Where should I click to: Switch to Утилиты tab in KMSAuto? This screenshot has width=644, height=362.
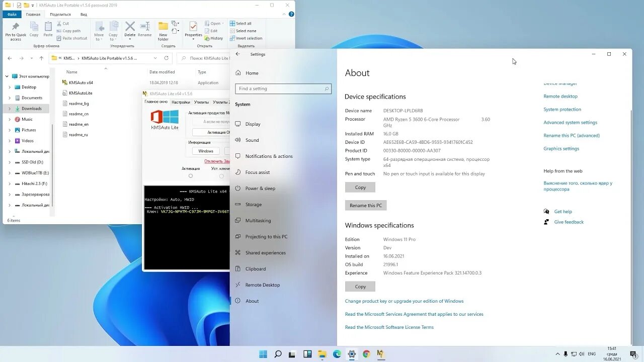click(x=201, y=102)
